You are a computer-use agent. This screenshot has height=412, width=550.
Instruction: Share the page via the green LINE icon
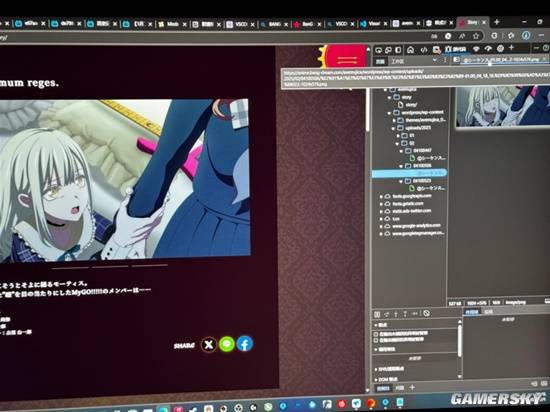[x=227, y=344]
